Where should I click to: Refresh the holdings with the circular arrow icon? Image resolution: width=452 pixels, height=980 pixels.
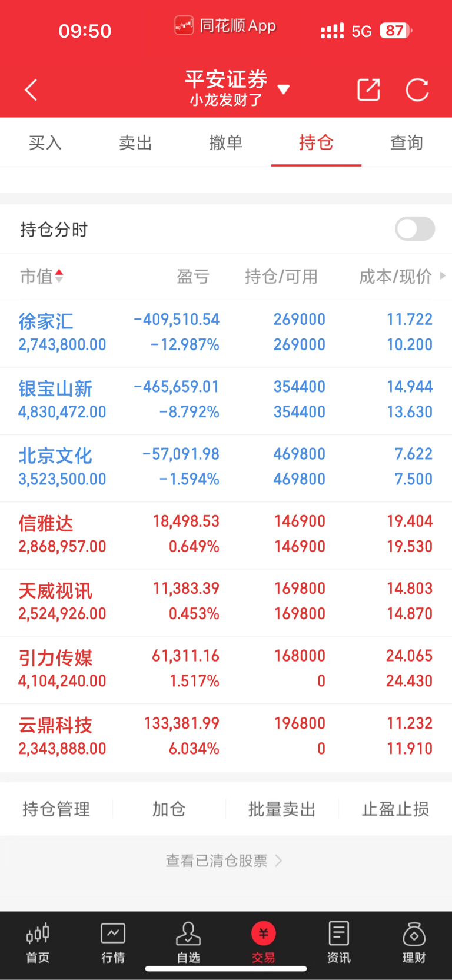click(x=417, y=90)
